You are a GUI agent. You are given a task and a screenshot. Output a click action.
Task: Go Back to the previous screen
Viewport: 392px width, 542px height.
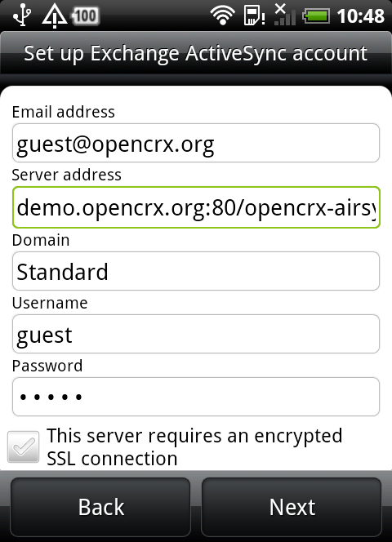[x=100, y=507]
